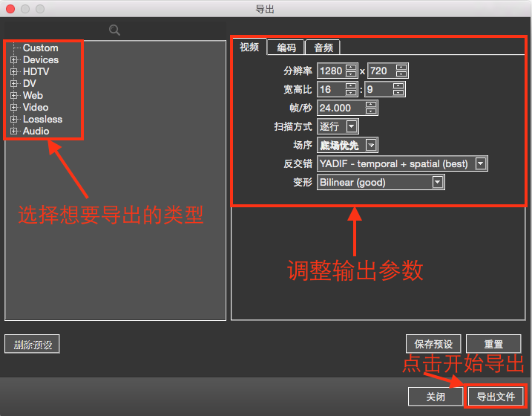Image resolution: width=532 pixels, height=416 pixels.
Task: Open the 反交错 YADIF deinterlacer dropdown
Action: [x=402, y=163]
